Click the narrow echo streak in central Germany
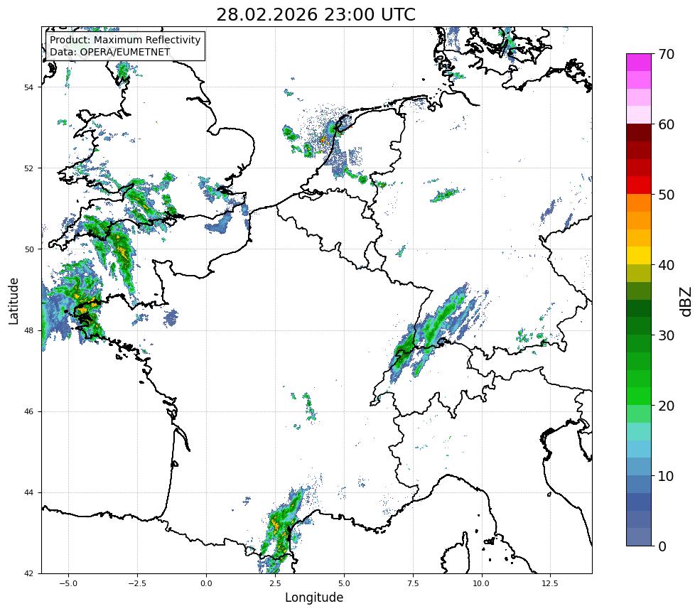The image size is (700, 611). [x=445, y=195]
